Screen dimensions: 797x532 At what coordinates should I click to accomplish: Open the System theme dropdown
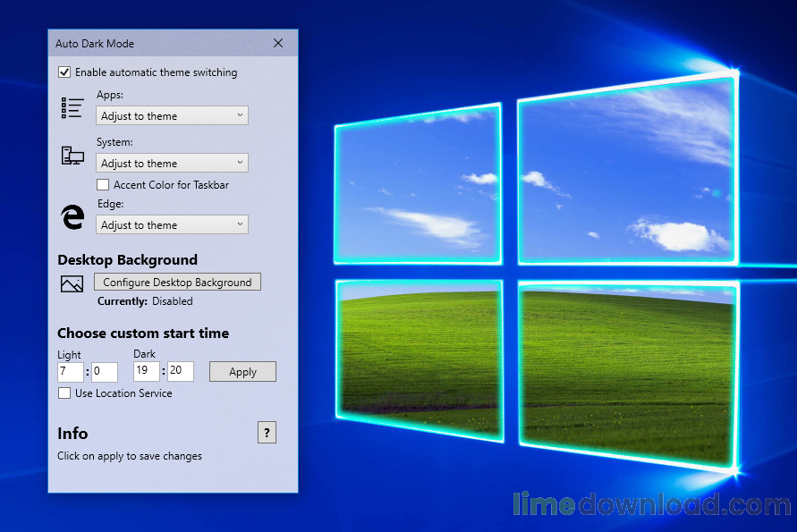[x=172, y=163]
